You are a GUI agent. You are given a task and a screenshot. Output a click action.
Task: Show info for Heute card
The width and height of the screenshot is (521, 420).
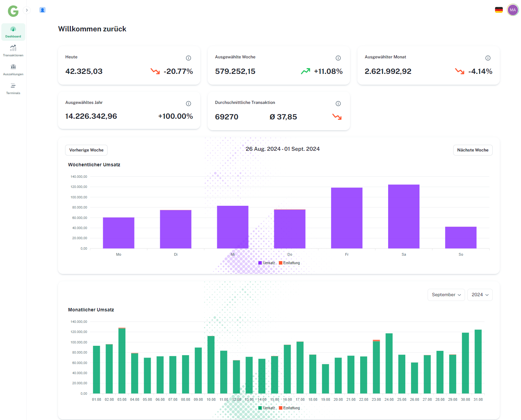point(189,58)
